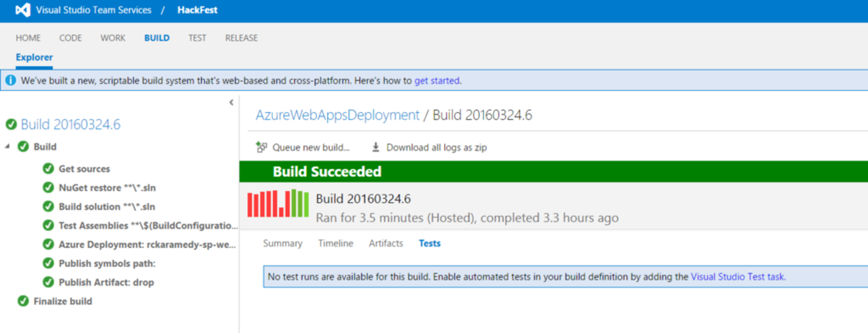Select the Explorer sub-tab
Screen dimensions: 868x333
[34, 58]
